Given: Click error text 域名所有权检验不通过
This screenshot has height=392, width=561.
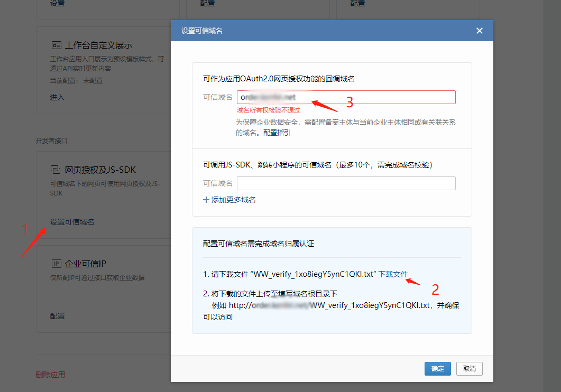Looking at the screenshot, I should 268,110.
